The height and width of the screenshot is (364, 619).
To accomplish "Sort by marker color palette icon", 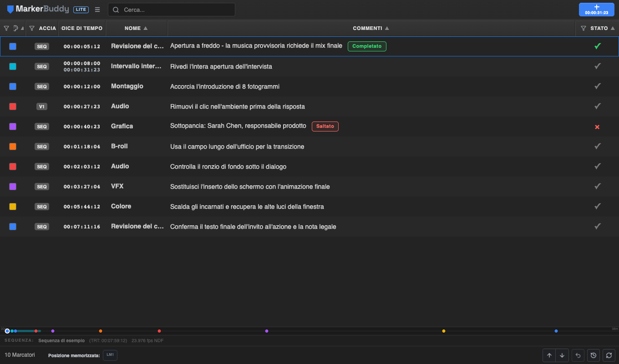I will pos(16,28).
